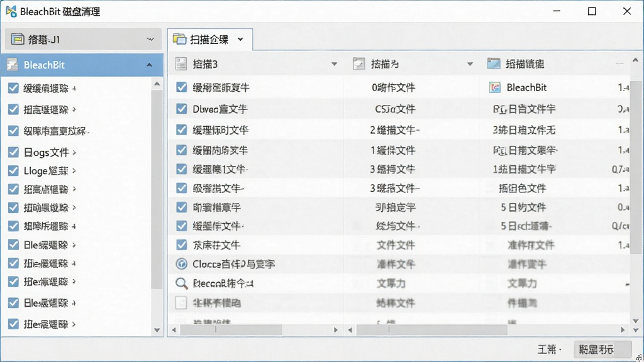Click the sidebar vertical scrollbar thumb
This screenshot has width=644, height=362.
157,189
